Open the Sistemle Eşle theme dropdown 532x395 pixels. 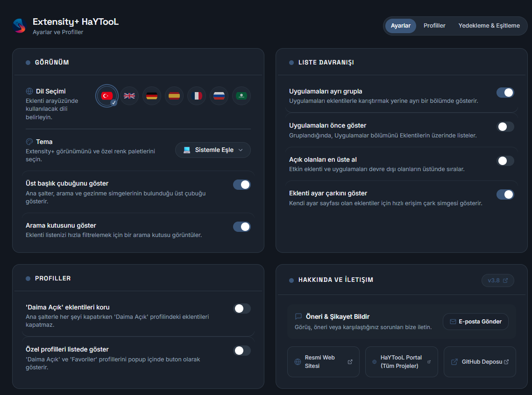213,150
